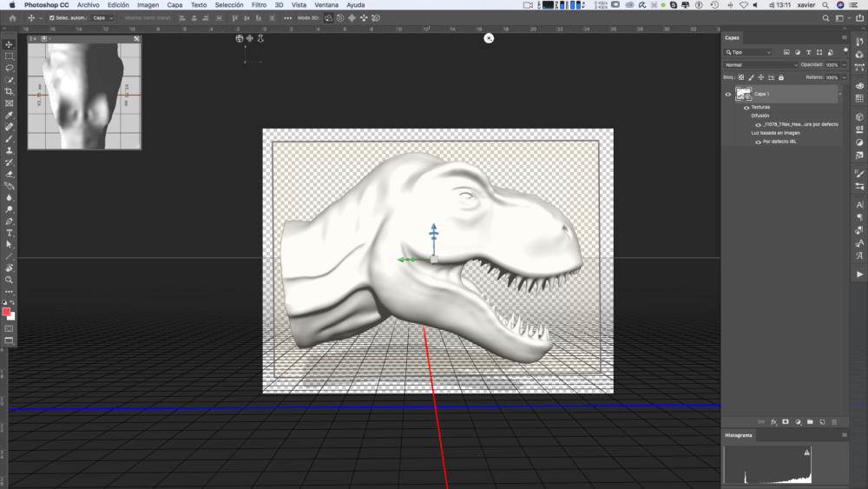
Task: Select the Crop tool
Action: [x=10, y=91]
